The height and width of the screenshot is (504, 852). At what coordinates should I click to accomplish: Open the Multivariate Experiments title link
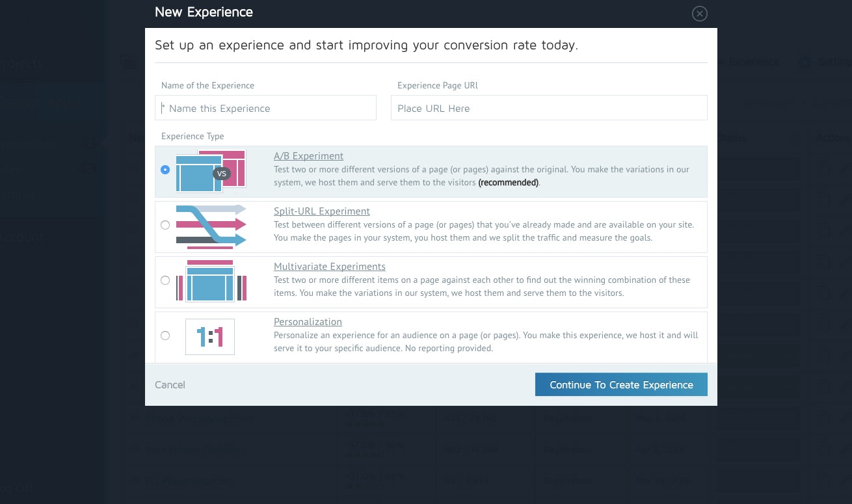click(330, 267)
